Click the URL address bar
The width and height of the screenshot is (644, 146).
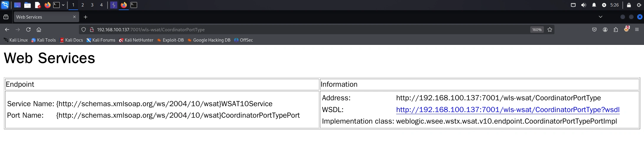tap(295, 29)
